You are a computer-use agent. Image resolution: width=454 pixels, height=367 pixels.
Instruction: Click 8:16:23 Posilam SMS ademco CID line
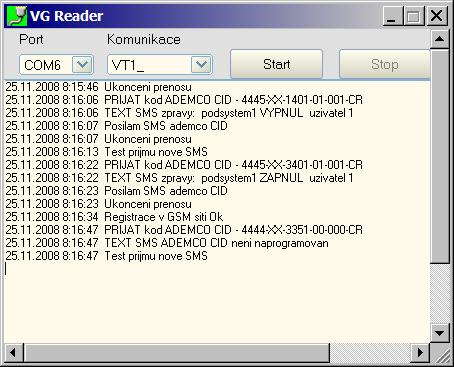point(116,191)
